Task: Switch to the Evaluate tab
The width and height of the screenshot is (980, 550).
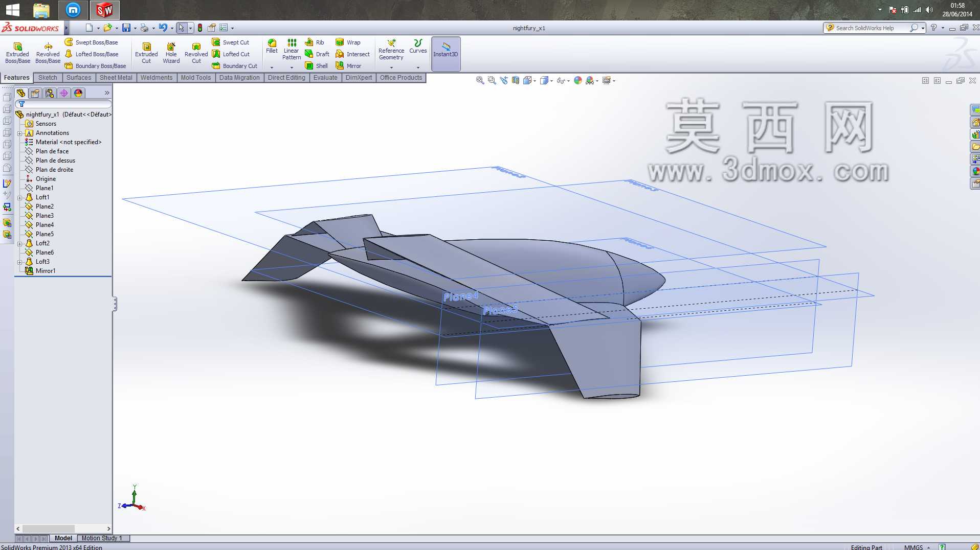Action: pyautogui.click(x=325, y=78)
